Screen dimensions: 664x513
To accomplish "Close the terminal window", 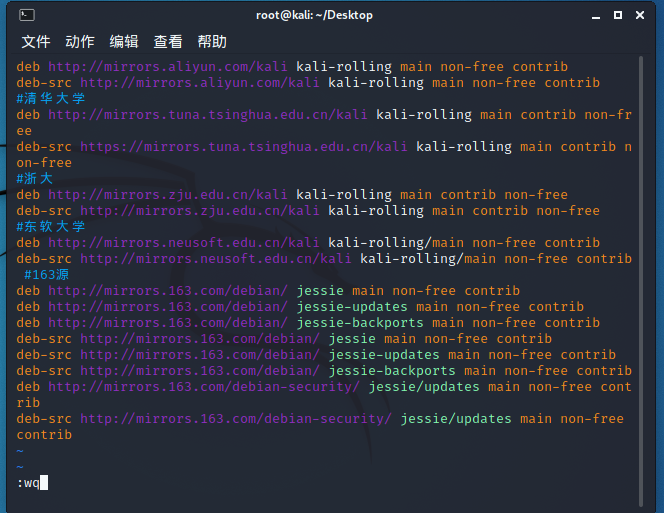I will click(640, 15).
